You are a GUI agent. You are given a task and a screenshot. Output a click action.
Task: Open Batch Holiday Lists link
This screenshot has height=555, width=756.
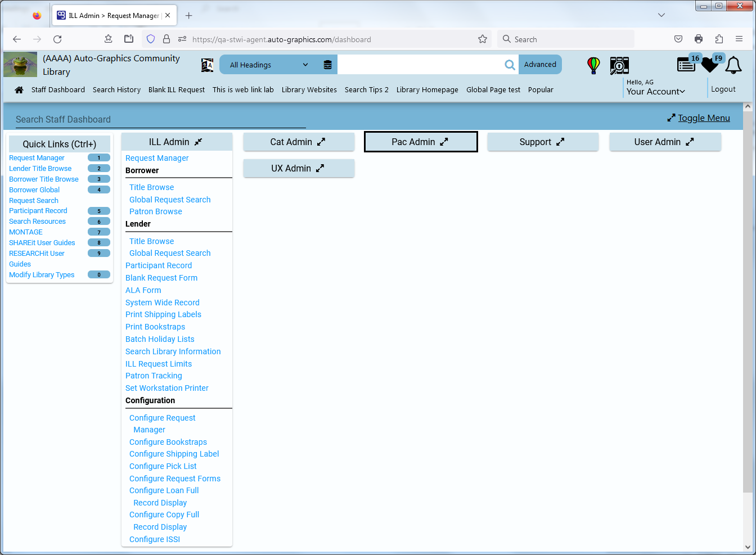point(160,339)
